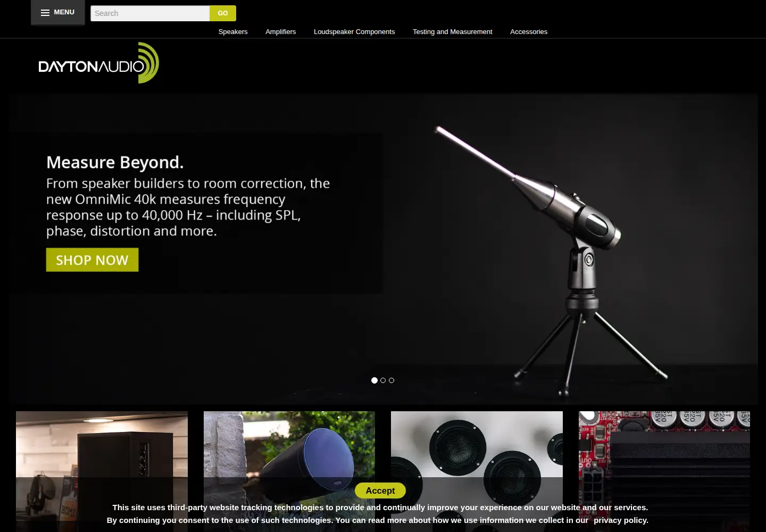The width and height of the screenshot is (766, 532).
Task: Select the first carousel slide dot
Action: [374, 380]
